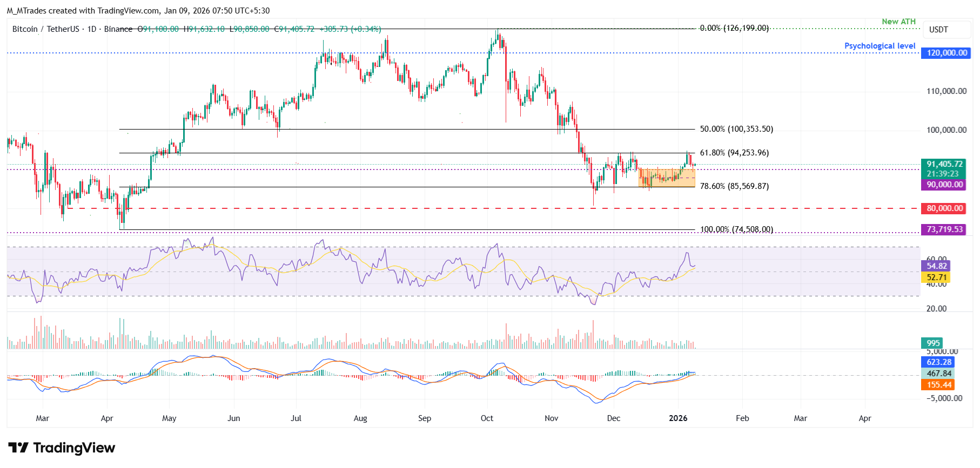The image size is (980, 468).
Task: Select the blue 120,000.00 price label
Action: point(947,53)
